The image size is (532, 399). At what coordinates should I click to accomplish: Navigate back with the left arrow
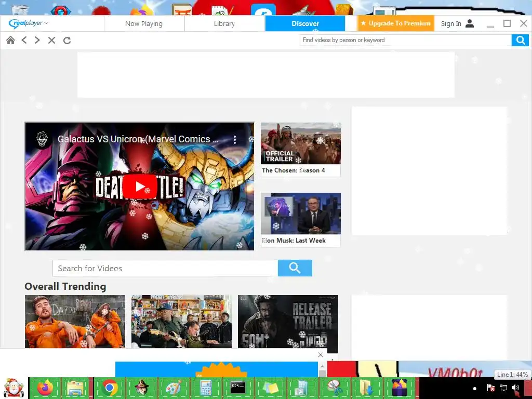pyautogui.click(x=24, y=41)
